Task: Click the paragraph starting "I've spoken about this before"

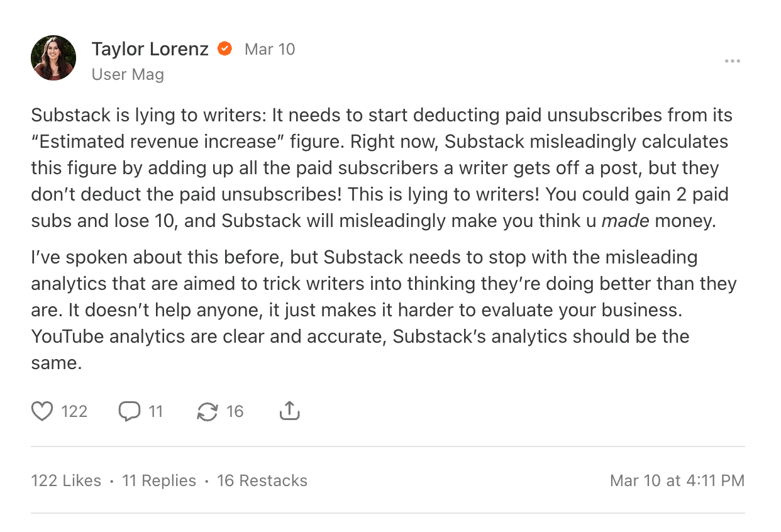Action: click(x=377, y=309)
